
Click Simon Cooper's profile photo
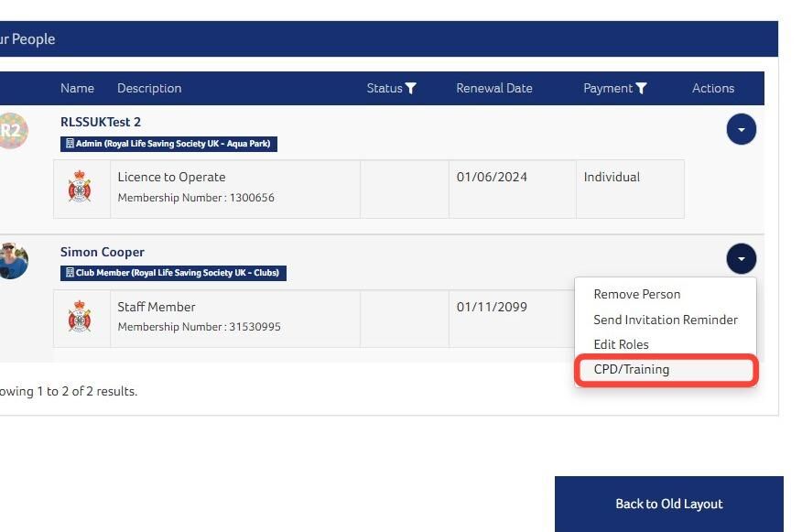tap(14, 261)
